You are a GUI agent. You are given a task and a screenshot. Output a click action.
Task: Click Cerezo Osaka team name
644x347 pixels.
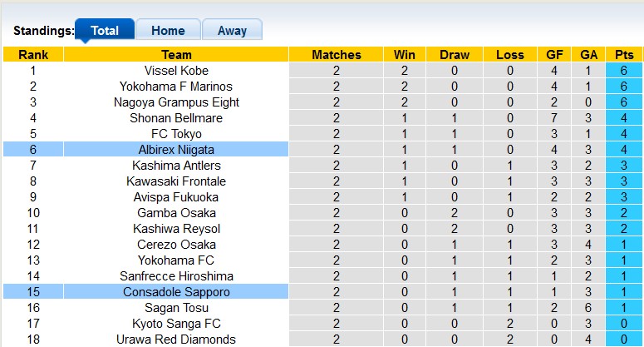click(176, 245)
